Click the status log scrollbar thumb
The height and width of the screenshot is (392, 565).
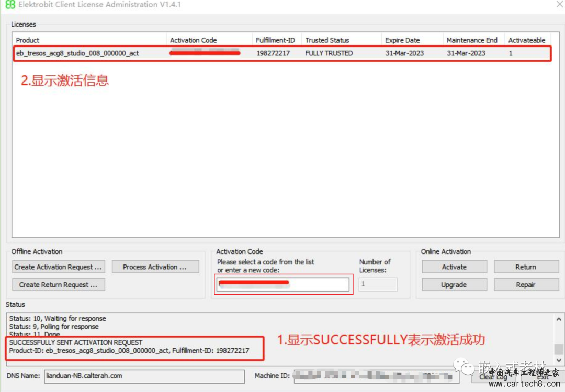click(559, 349)
